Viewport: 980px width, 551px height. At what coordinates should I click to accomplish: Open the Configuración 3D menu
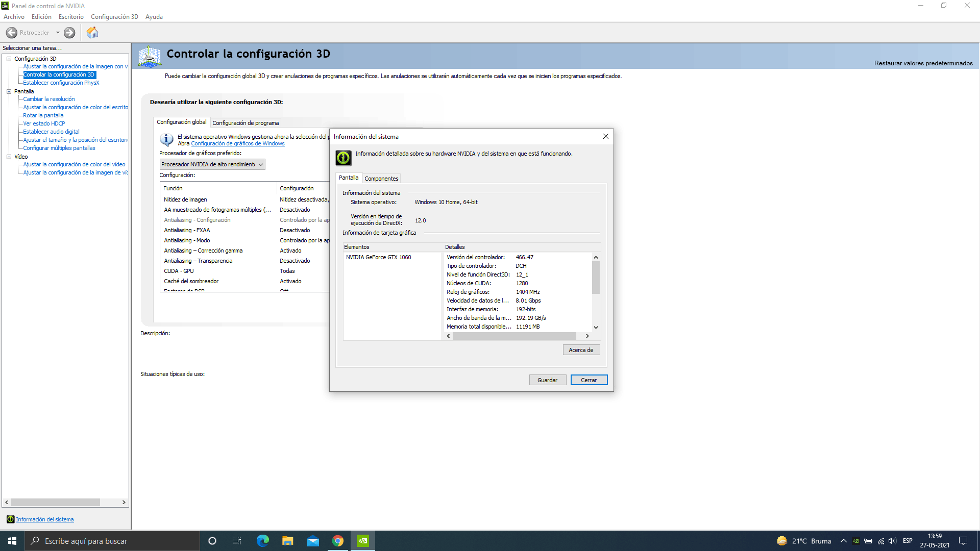(114, 17)
